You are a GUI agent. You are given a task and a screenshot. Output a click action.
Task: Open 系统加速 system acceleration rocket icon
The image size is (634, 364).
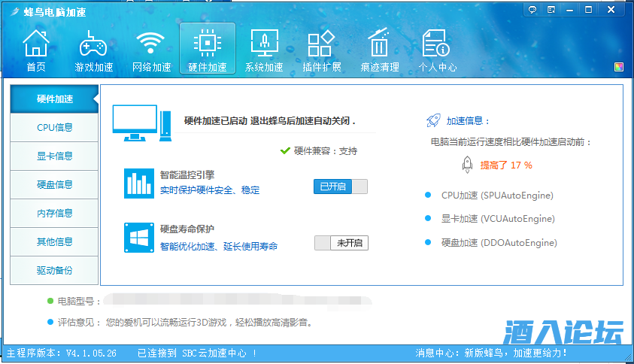click(x=264, y=51)
